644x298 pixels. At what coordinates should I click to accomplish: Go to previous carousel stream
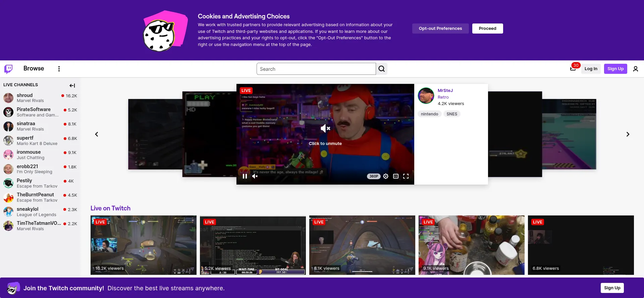coord(97,134)
